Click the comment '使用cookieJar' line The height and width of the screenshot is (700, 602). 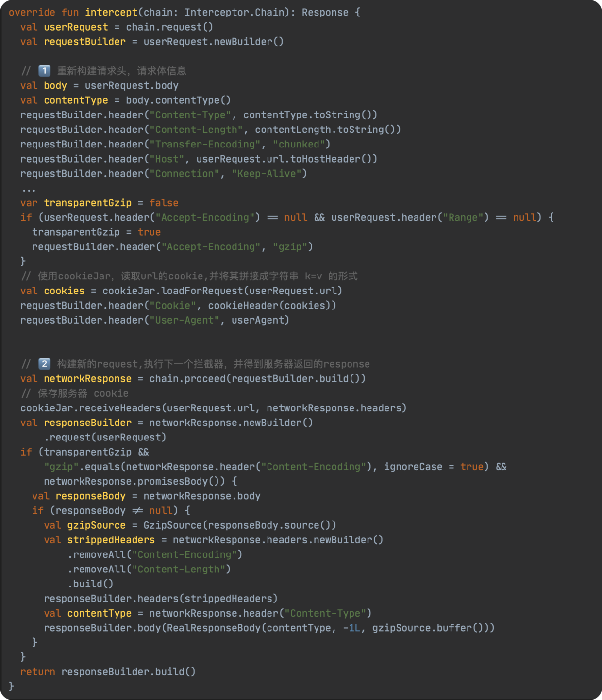[x=189, y=276]
